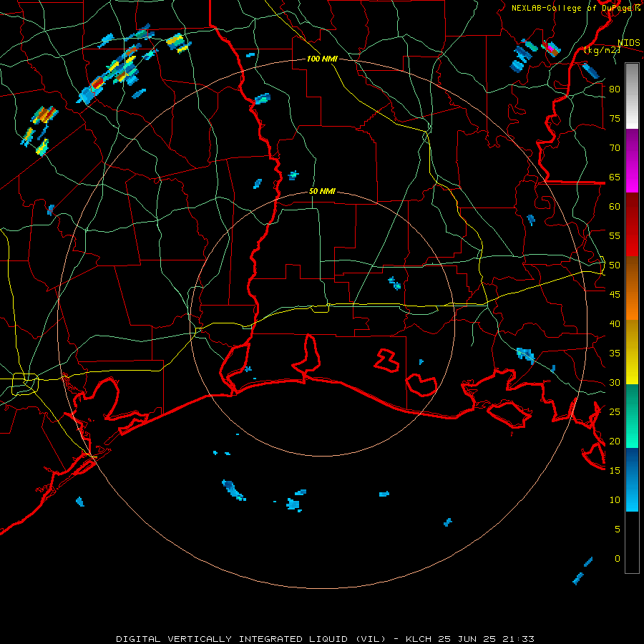Click the 40 value on the VIL scale
The width and height of the screenshot is (644, 644).
pos(615,324)
